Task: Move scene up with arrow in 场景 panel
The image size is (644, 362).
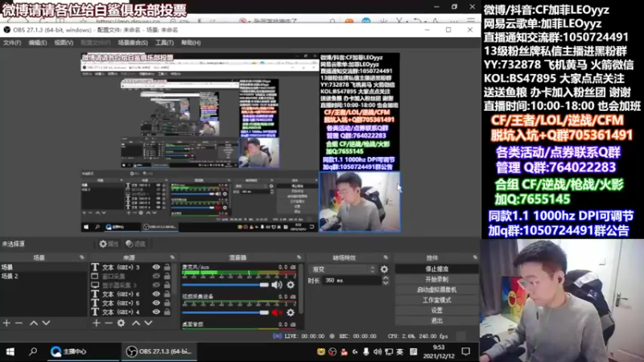Action: 34,323
